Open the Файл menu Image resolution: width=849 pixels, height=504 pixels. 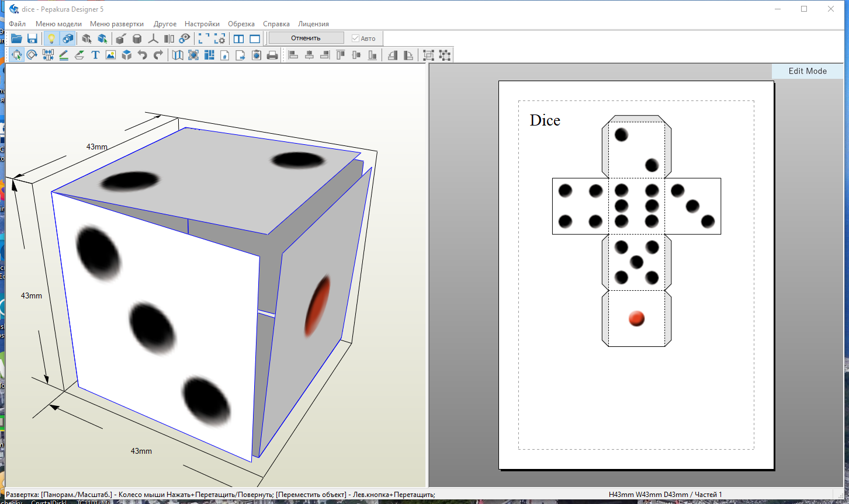[x=17, y=24]
